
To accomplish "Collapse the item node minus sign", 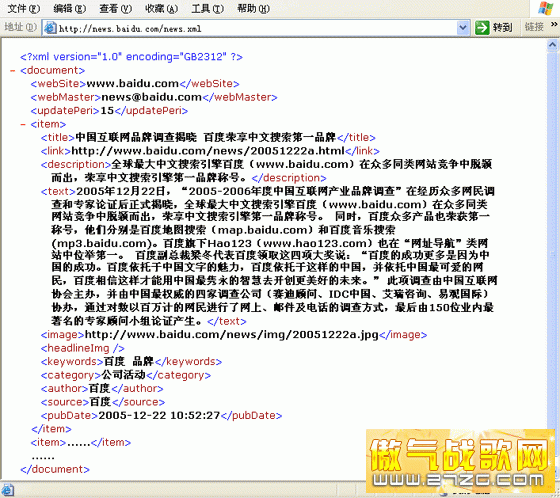I will tap(23, 125).
